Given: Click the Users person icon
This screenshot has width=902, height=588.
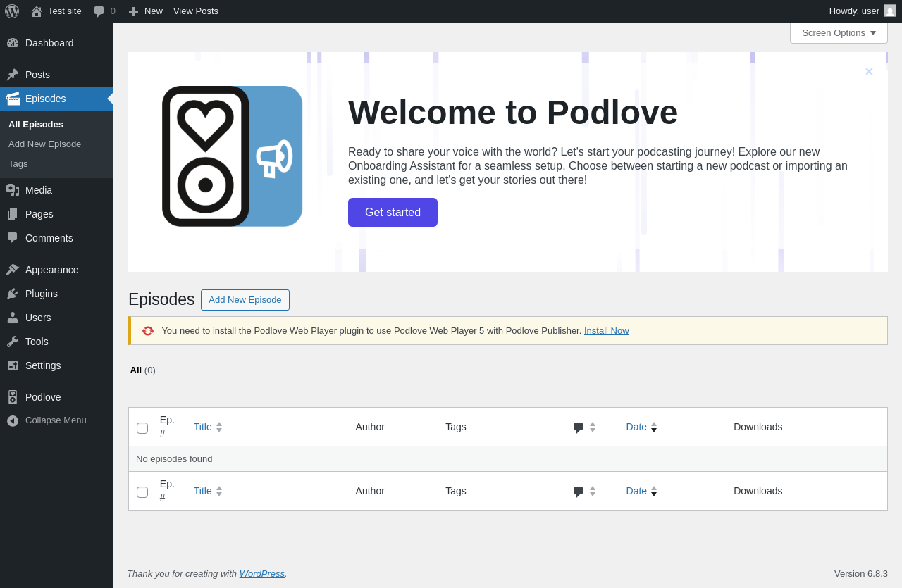Looking at the screenshot, I should tap(13, 318).
